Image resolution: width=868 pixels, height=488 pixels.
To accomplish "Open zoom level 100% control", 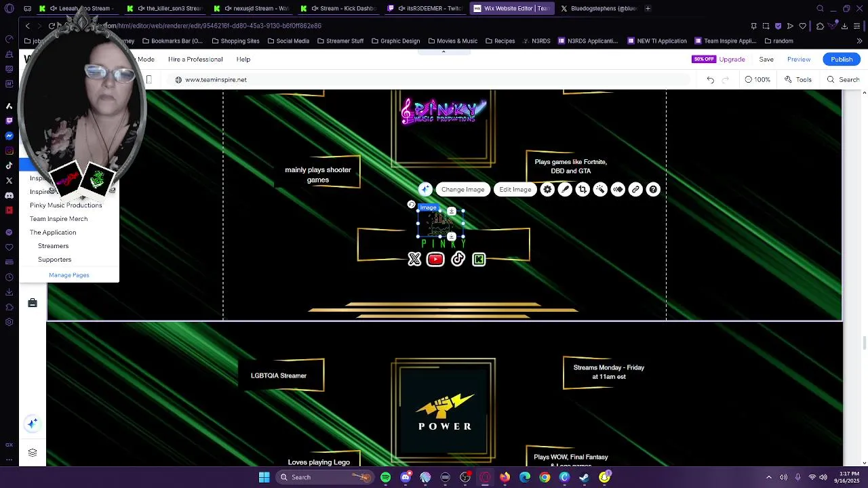I will (757, 80).
